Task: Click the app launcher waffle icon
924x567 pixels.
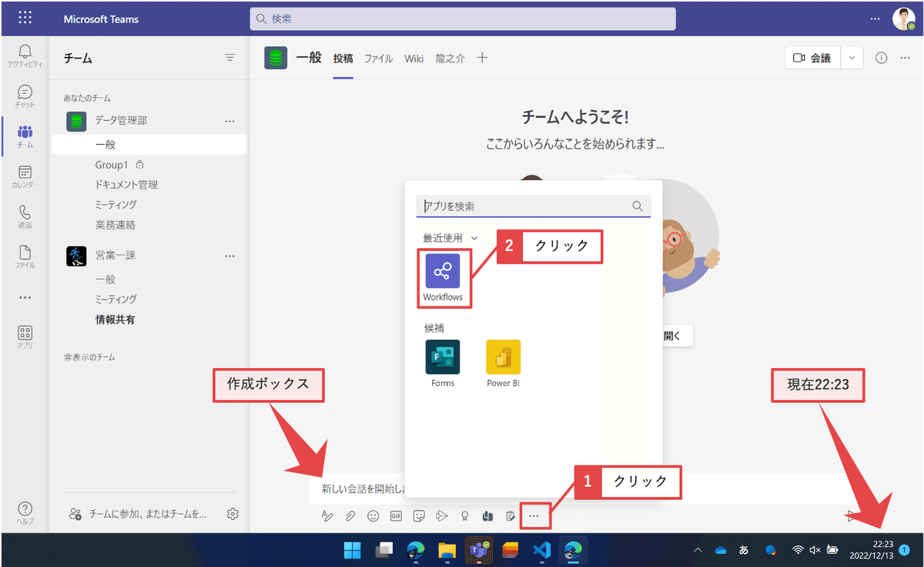Action: (x=25, y=18)
